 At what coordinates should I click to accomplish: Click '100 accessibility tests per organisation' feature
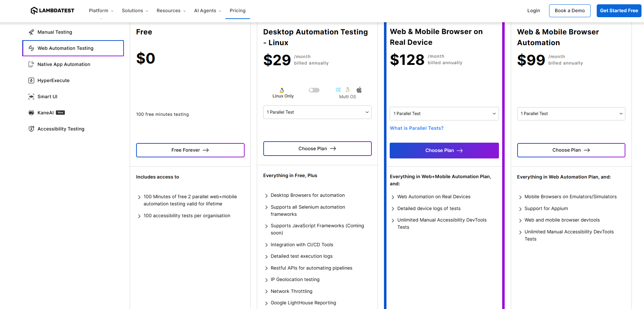click(187, 216)
